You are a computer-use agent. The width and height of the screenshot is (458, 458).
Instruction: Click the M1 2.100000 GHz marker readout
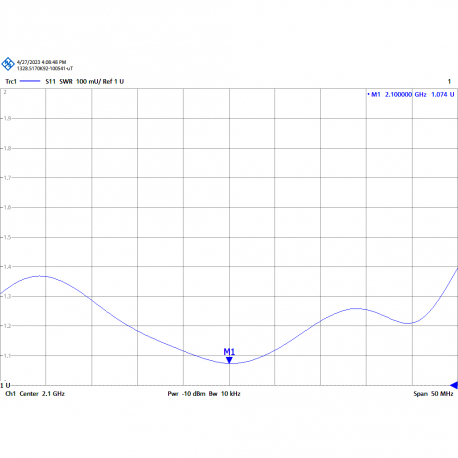click(399, 95)
